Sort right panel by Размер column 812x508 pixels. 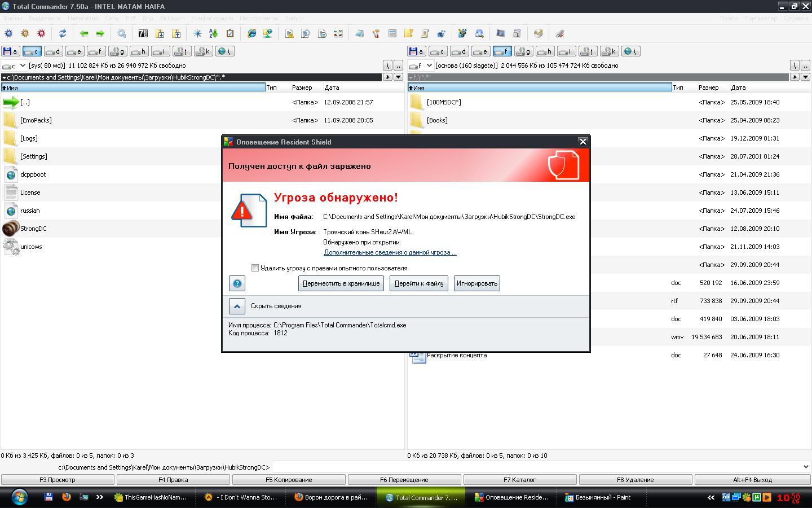point(708,87)
